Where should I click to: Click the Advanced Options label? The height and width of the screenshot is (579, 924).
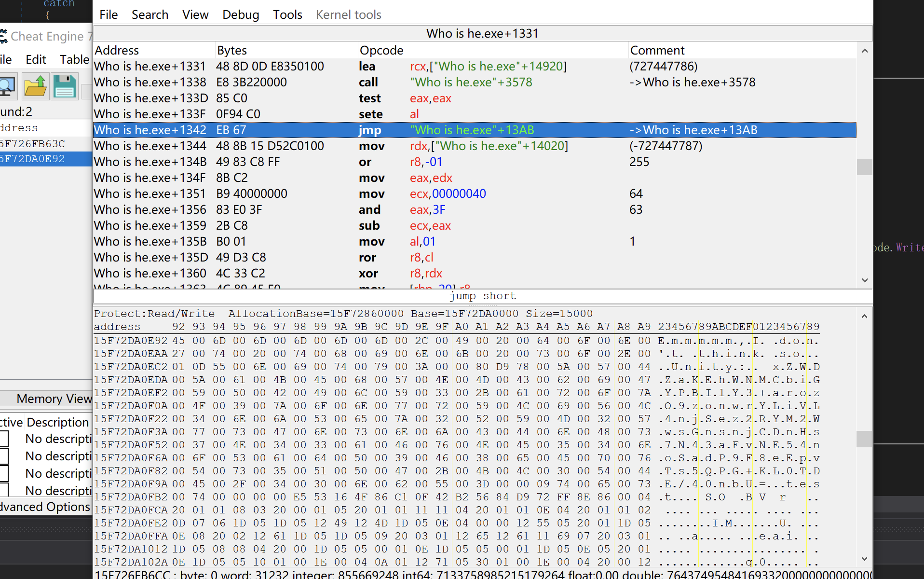coord(45,507)
